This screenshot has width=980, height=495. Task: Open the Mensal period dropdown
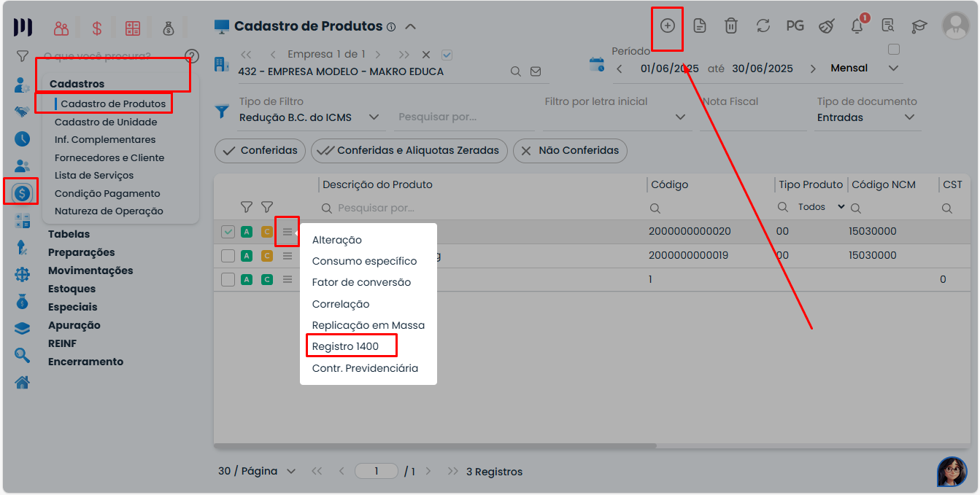tap(865, 69)
